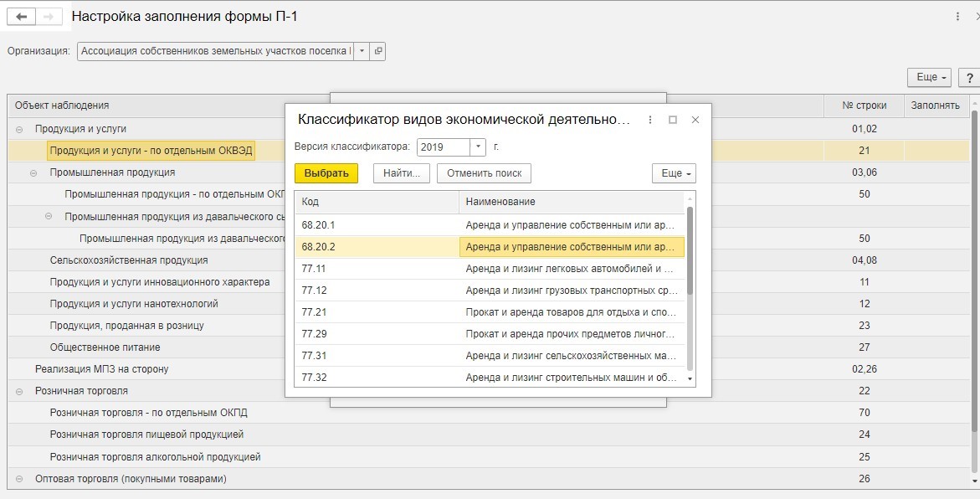Open the organization record with the link icon
Viewport: 980px width, 499px height.
click(377, 51)
